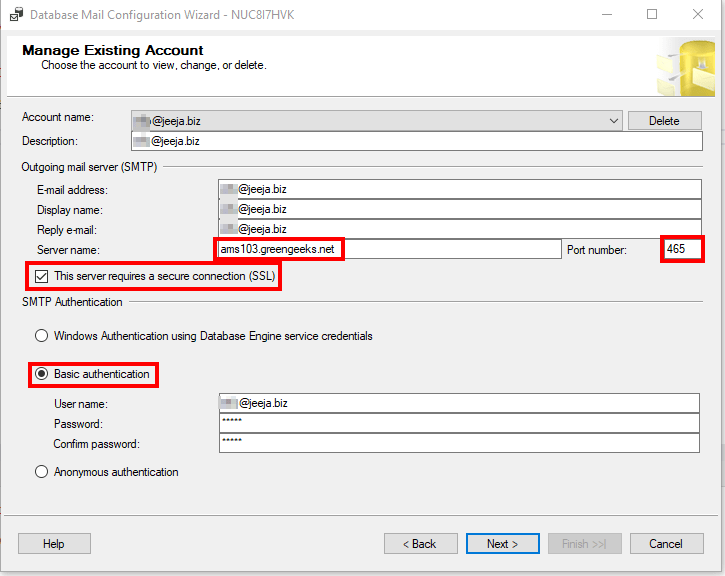
Task: Maximize the wizard window
Action: pos(652,14)
